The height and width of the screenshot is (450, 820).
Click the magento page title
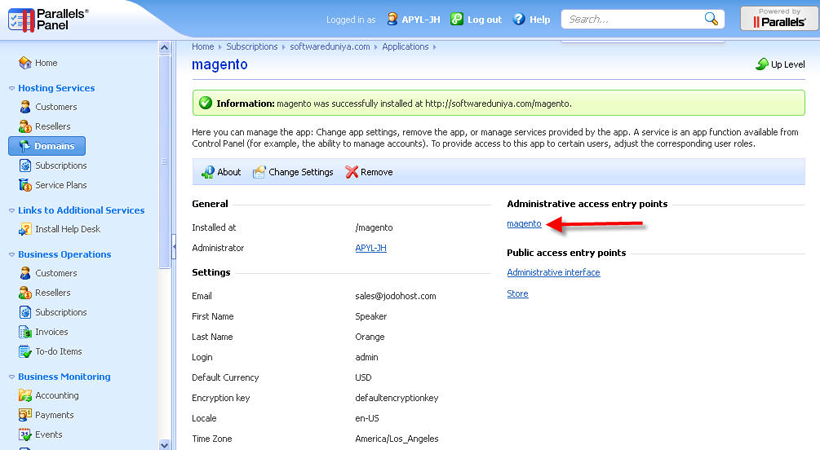[220, 64]
